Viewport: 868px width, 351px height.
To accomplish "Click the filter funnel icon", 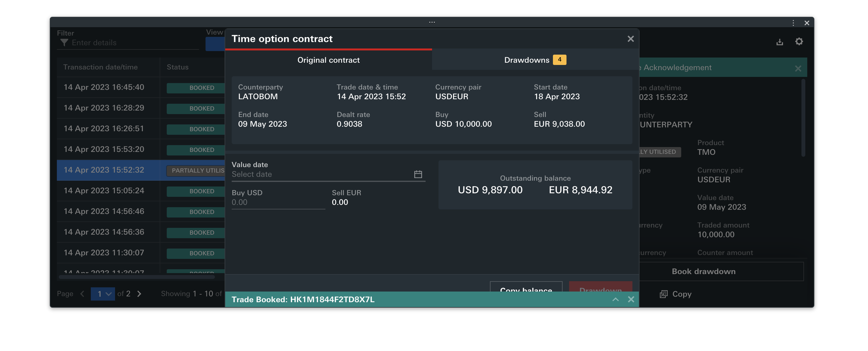I will 64,42.
